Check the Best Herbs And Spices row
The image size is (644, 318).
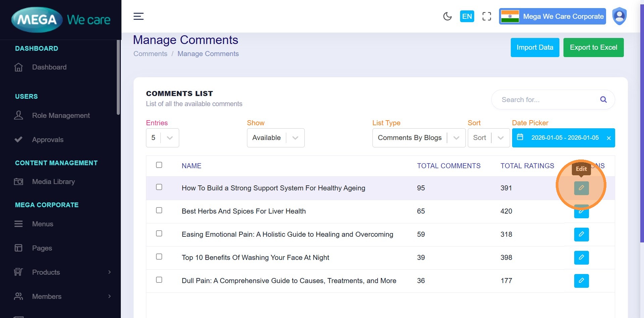[x=159, y=210]
